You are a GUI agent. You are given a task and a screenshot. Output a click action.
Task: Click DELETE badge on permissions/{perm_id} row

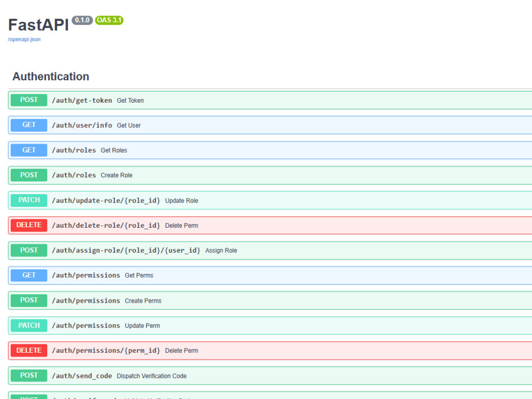29,351
